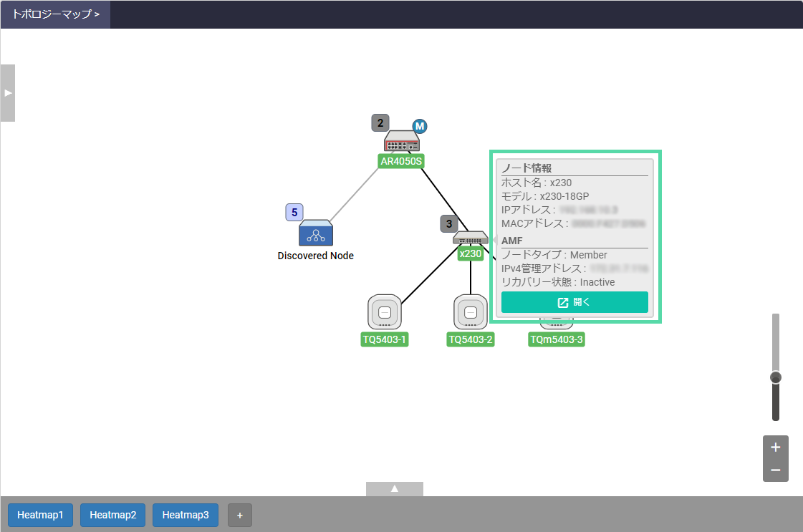Select the x230 switch icon

(470, 238)
